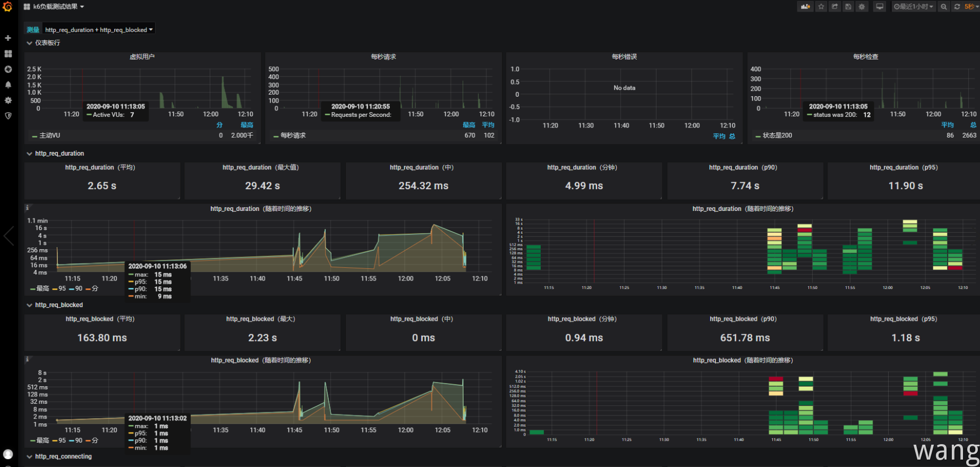Viewport: 980px width, 467px height.
Task: Click the green 最高 legend color swatch in http_req_duration graph
Action: (x=33, y=289)
